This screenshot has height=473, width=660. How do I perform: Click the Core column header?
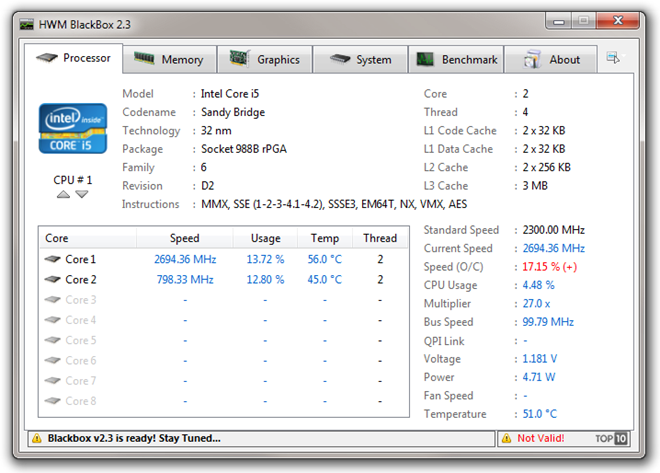coord(88,238)
